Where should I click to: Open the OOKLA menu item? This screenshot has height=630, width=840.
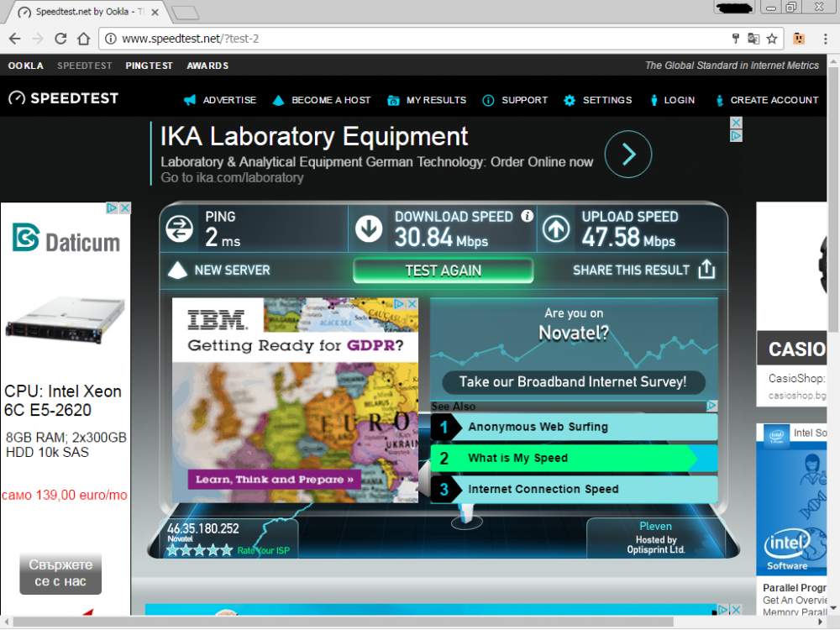[x=26, y=66]
